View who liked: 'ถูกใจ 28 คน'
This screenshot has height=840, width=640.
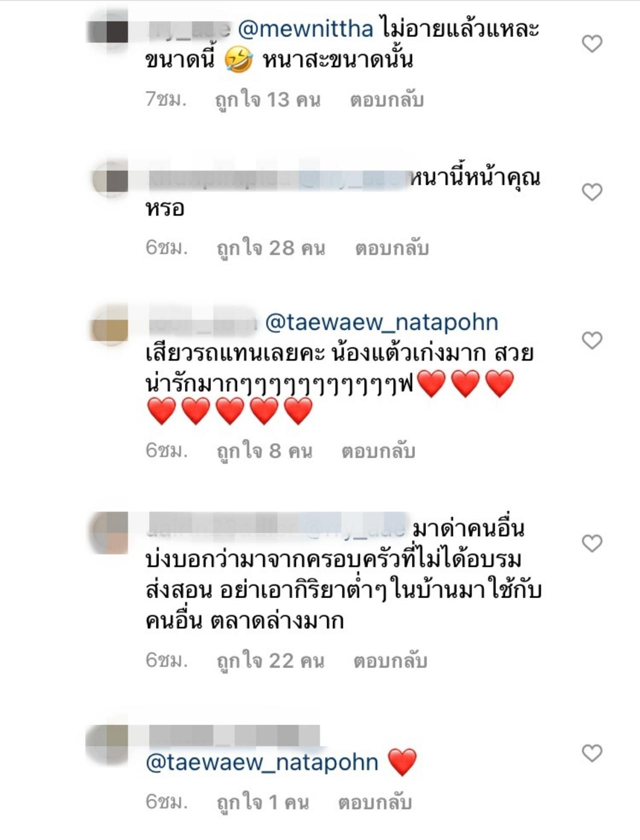[270, 248]
